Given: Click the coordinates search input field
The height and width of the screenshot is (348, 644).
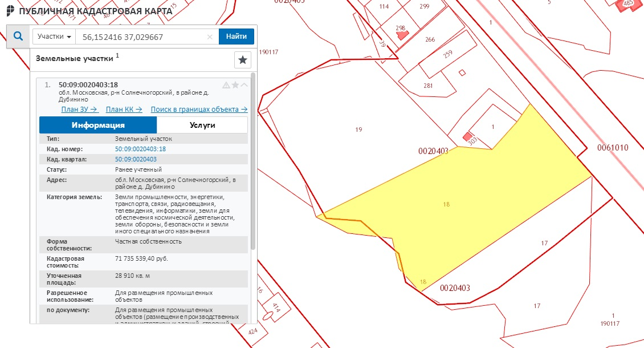Looking at the screenshot, I should click(x=142, y=37).
